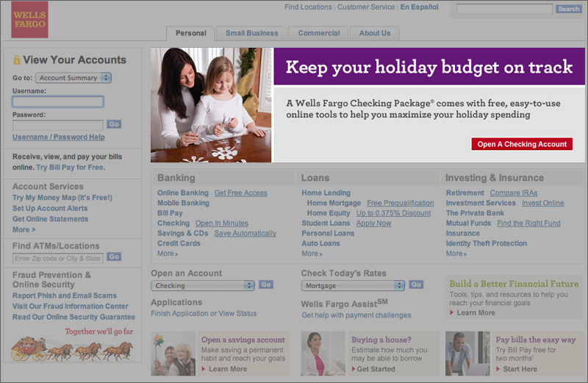Open Try My Money Map link
The image size is (588, 383).
tap(62, 198)
